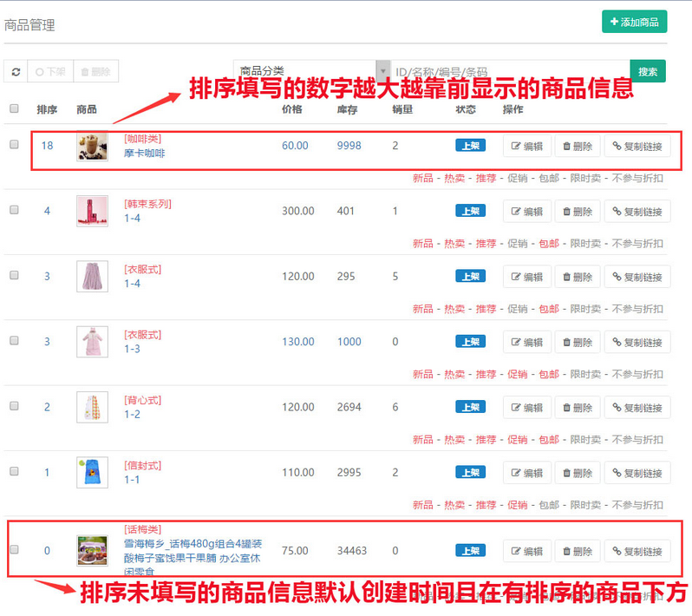The width and height of the screenshot is (692, 616).
Task: Check the box for 摩卡咖啡 row
Action: [14, 145]
